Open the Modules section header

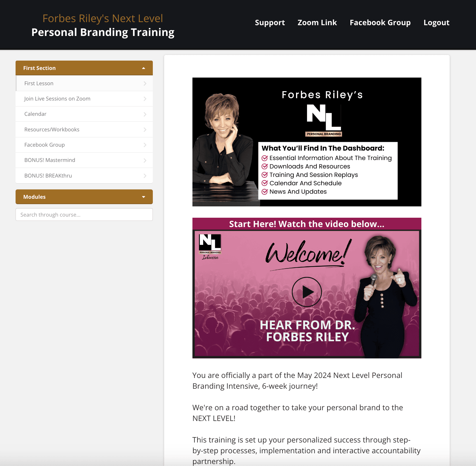tap(84, 197)
